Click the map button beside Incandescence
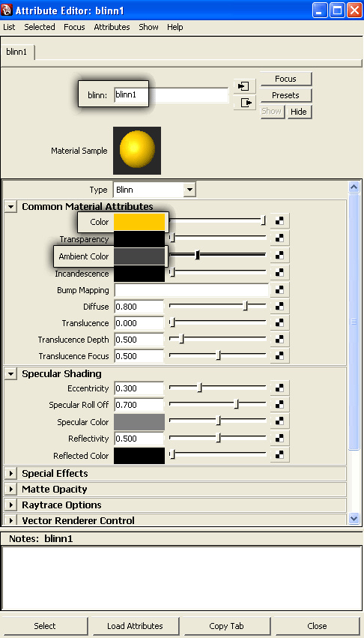 280,273
